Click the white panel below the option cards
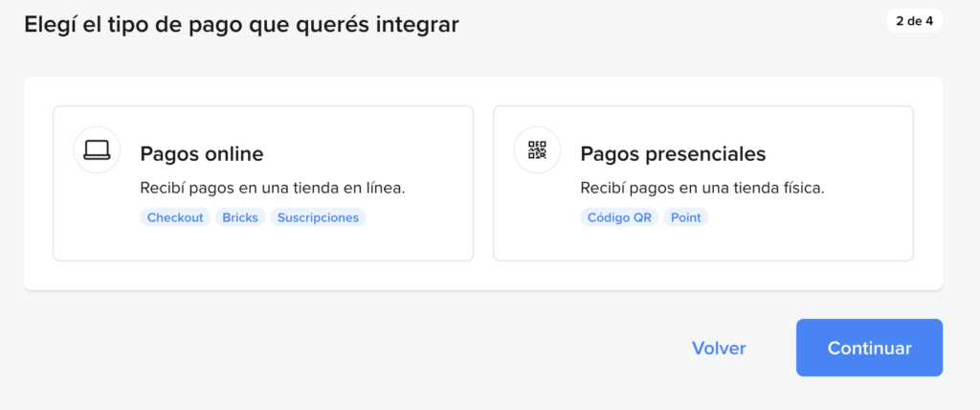980x410 pixels. click(483, 276)
